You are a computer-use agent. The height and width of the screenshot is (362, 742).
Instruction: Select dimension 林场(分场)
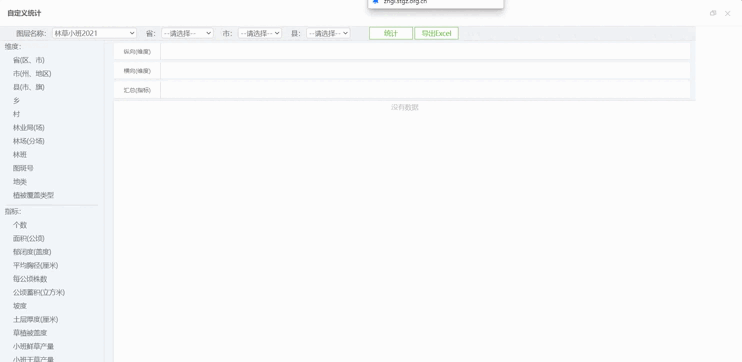tap(29, 141)
